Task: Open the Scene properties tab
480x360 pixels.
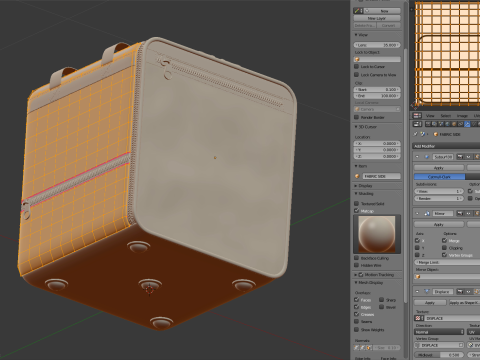Action: click(441, 124)
